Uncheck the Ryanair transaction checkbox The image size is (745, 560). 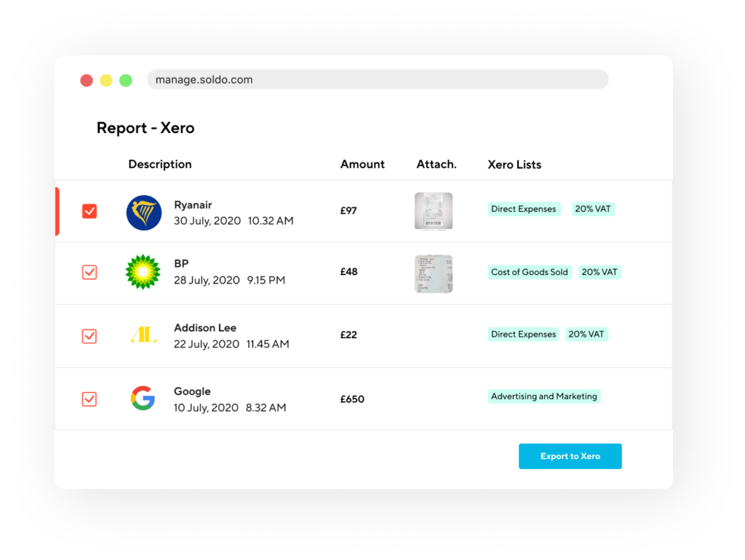pos(89,211)
